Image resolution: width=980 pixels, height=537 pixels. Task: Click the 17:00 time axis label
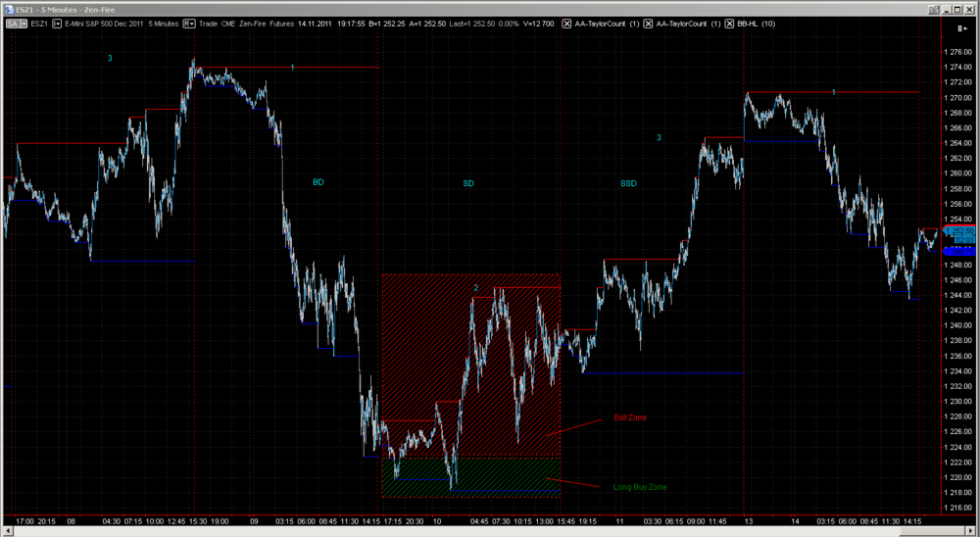click(25, 520)
